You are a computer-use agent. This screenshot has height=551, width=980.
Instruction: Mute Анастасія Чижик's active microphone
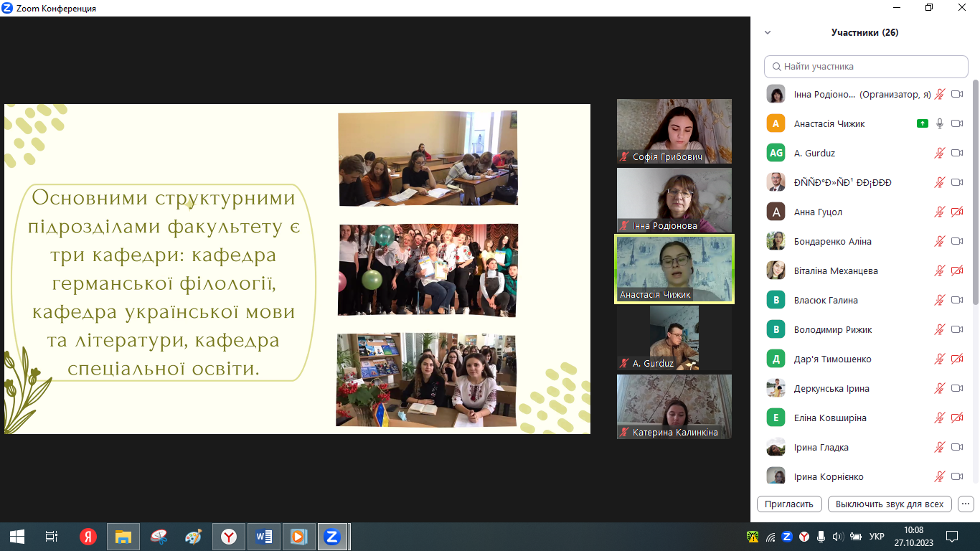tap(940, 123)
